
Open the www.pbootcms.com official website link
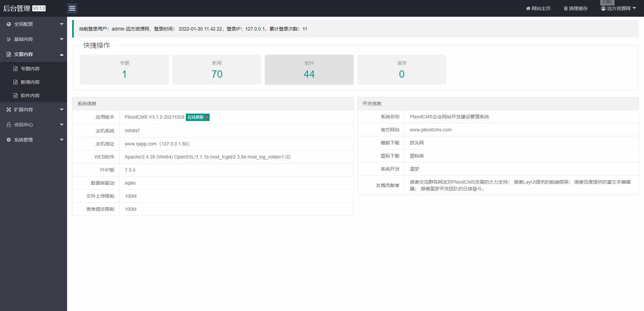pos(431,130)
